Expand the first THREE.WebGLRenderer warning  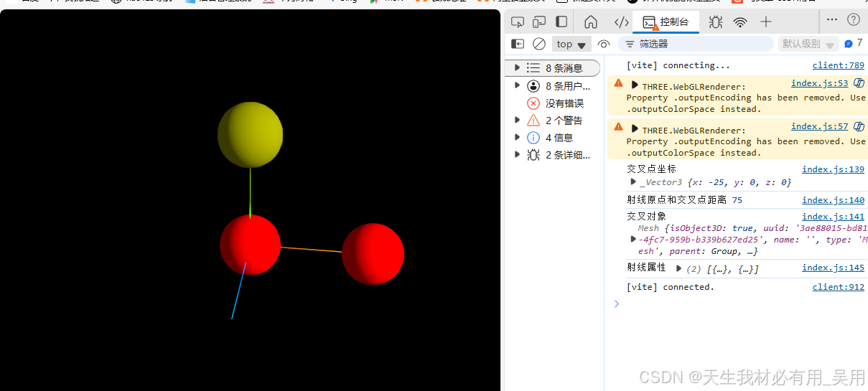635,85
